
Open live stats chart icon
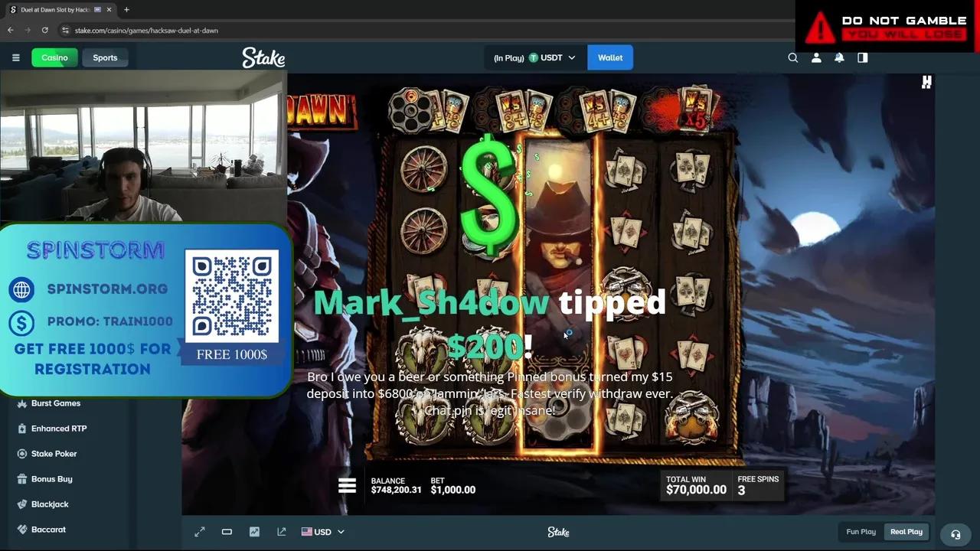pyautogui.click(x=254, y=532)
